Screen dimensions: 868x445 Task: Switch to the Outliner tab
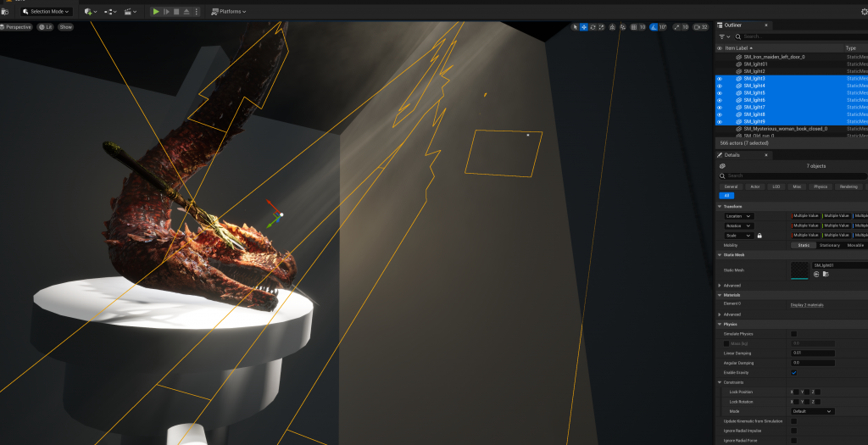pos(733,25)
